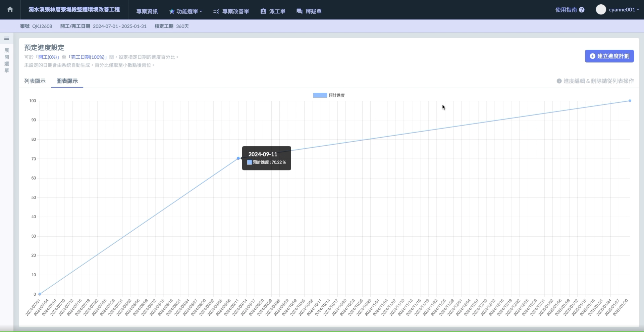Click the tooltip value 70.22 %
Screen dimensions: 644x332
point(279,162)
